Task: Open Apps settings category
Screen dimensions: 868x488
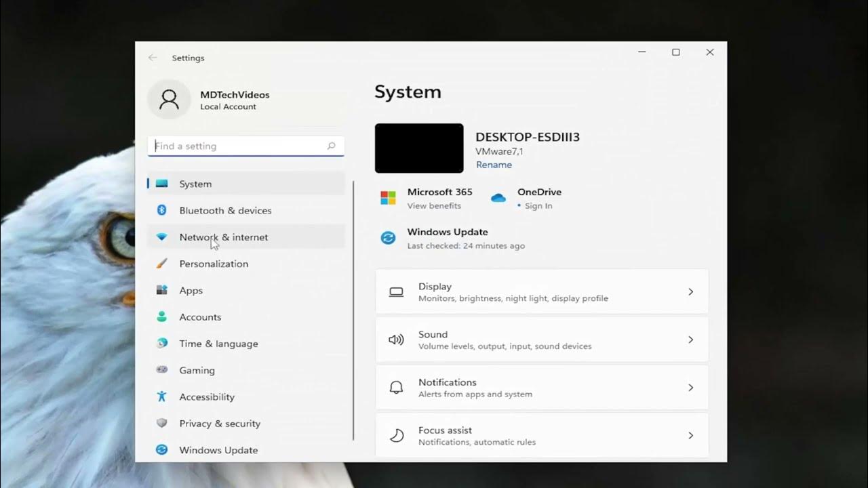Action: coord(246,290)
